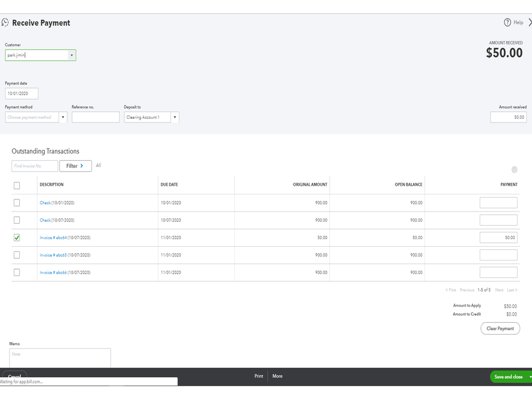
Task: Click the Cancel button
Action: coord(14,374)
